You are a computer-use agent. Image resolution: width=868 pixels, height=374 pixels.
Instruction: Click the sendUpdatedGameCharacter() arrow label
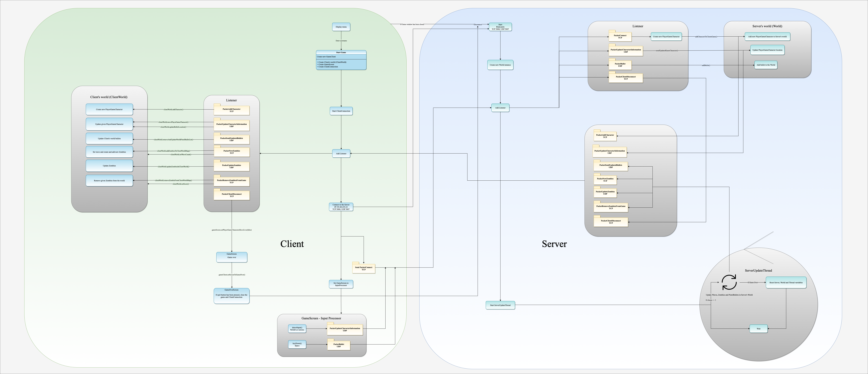[x=667, y=50]
